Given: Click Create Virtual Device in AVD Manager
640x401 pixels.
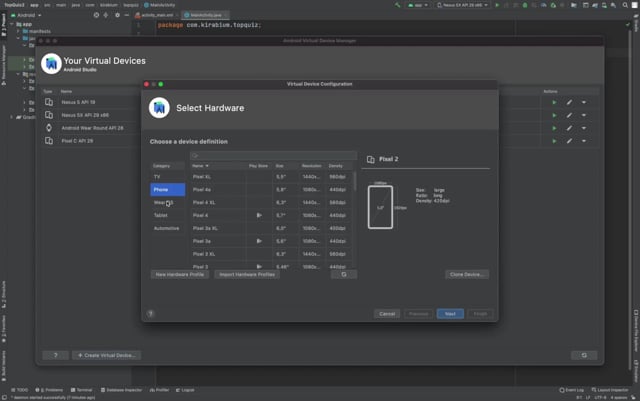Looking at the screenshot, I should coord(107,355).
